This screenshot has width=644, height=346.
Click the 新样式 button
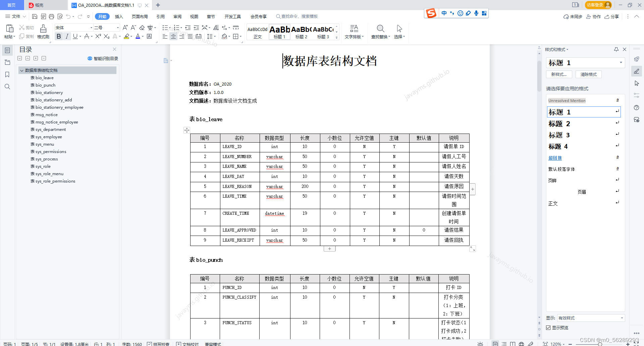coord(559,75)
